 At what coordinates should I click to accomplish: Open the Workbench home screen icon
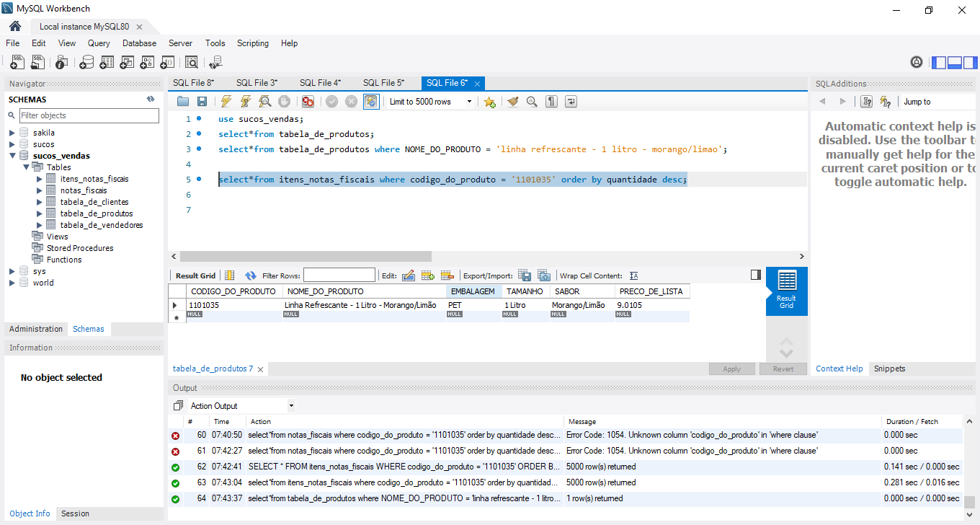(x=14, y=26)
